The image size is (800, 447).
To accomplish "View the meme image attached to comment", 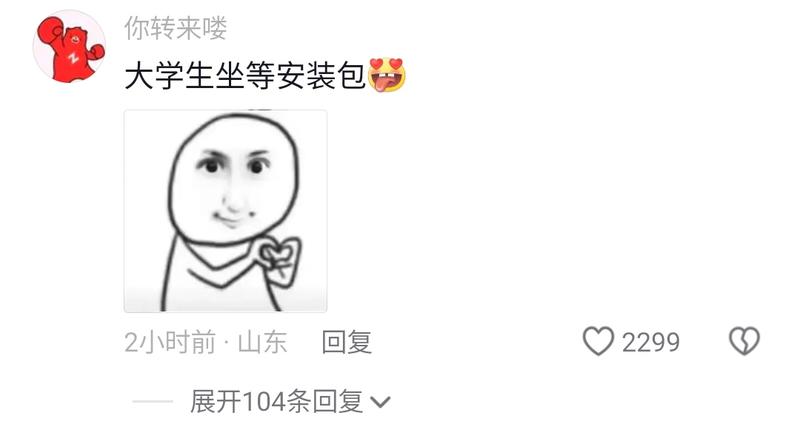I will pos(226,211).
